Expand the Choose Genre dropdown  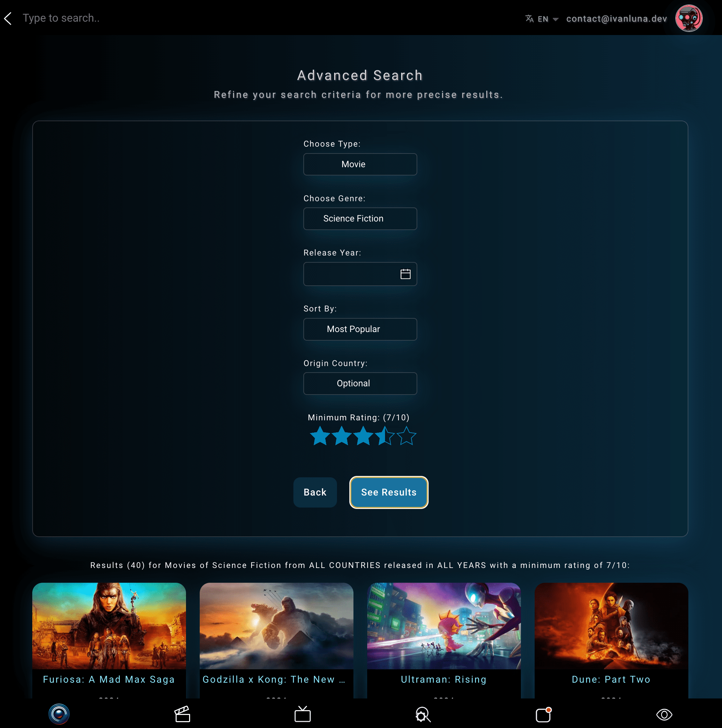point(360,218)
